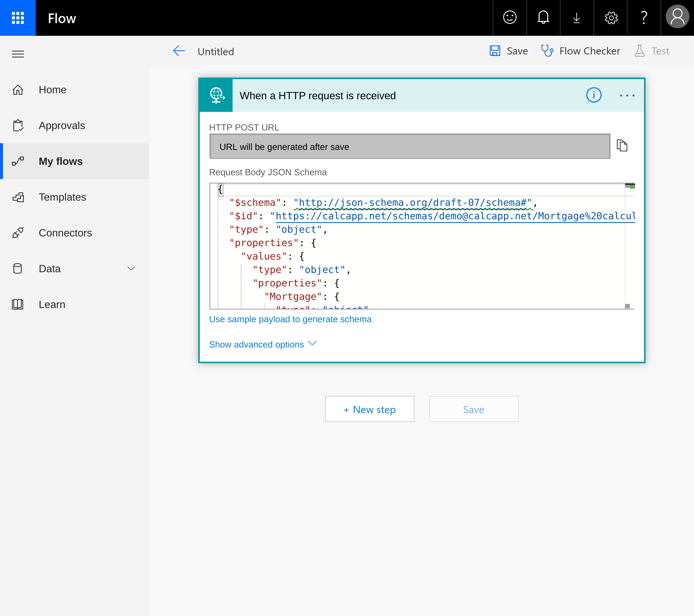Click the Learn book icon
694x616 pixels.
18,304
